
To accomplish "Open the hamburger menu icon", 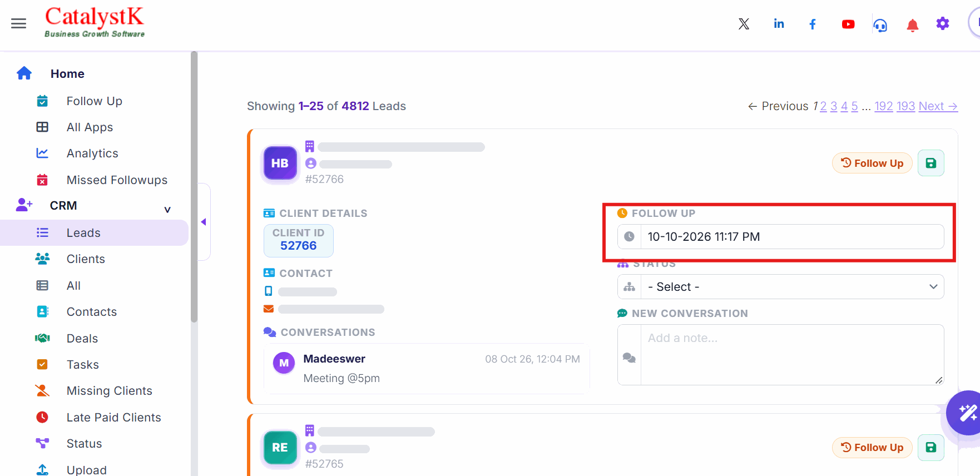I will coord(18,23).
